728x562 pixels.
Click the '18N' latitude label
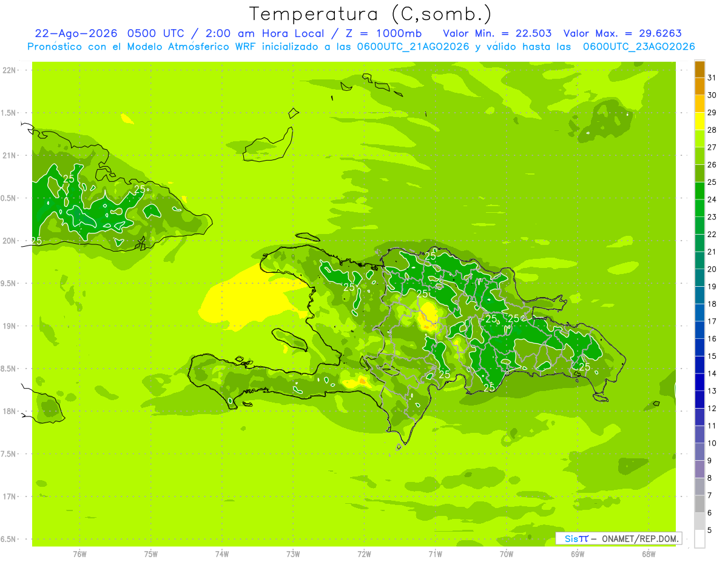point(8,411)
